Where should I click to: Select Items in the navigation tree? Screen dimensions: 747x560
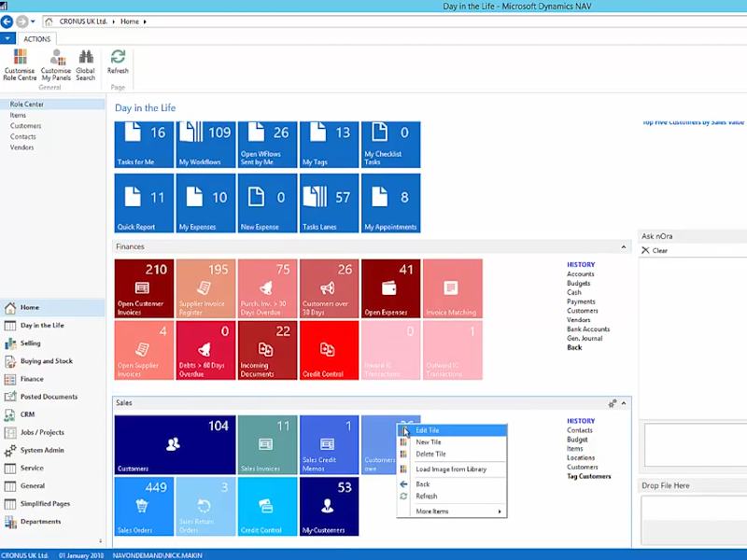(x=18, y=115)
